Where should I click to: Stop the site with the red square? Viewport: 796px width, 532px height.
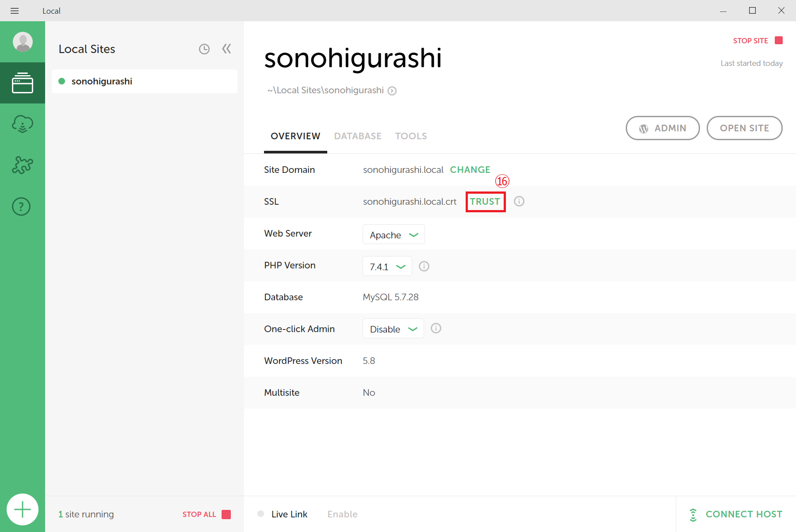[779, 40]
